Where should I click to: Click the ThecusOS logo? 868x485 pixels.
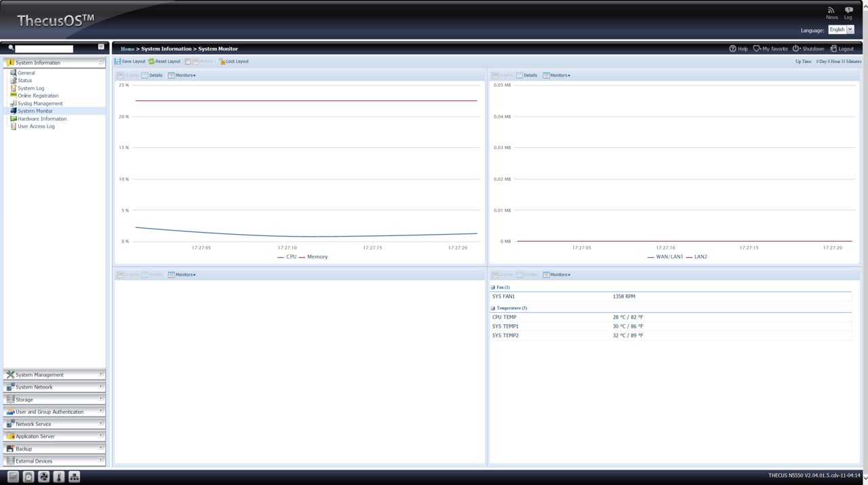pos(56,20)
